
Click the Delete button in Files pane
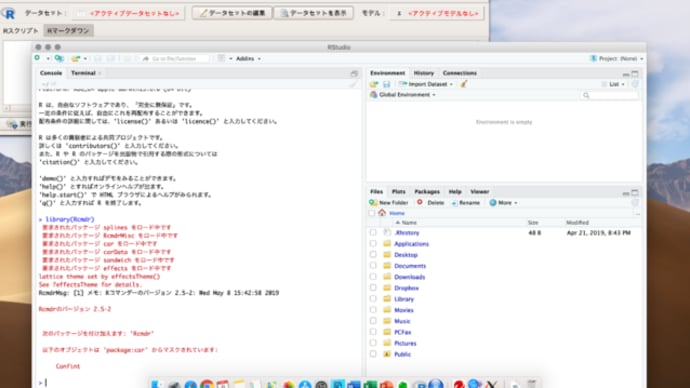[431, 203]
